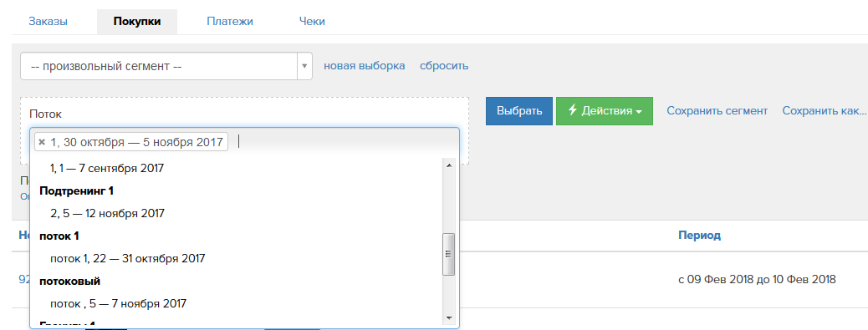Click scroll up arrow in options list

pos(448,165)
